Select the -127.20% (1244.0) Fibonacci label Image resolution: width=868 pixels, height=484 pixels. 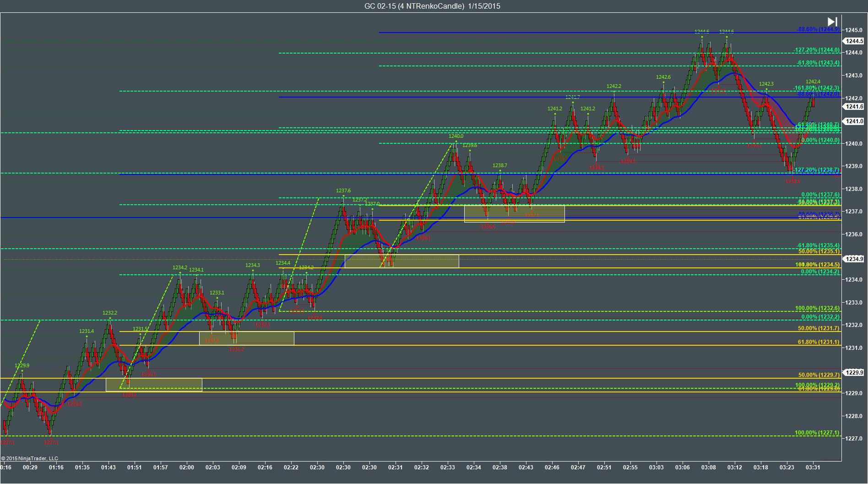tap(817, 50)
